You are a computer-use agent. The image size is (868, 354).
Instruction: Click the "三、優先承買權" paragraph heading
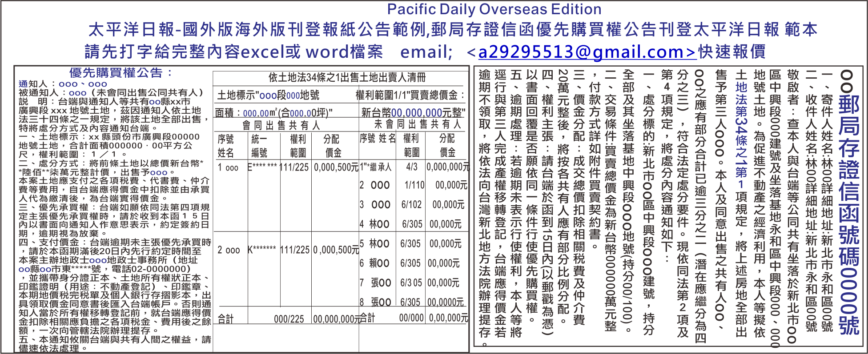pos(53,207)
